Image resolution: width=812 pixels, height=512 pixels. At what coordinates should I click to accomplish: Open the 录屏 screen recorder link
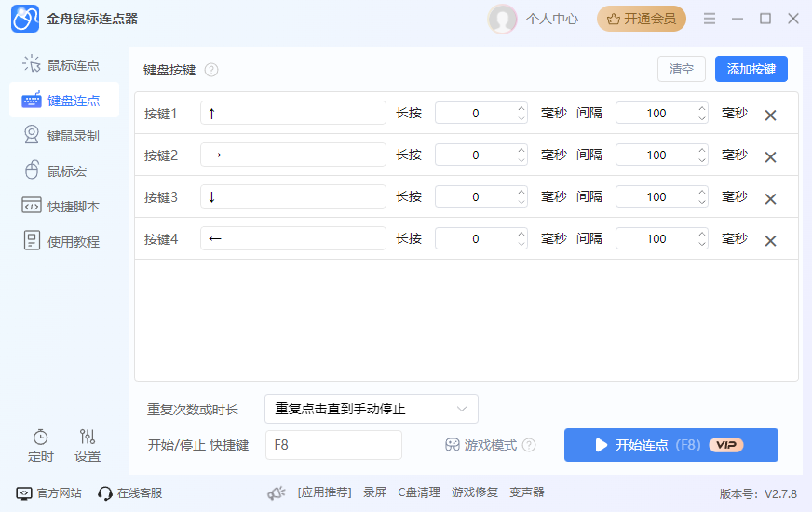[x=374, y=492]
